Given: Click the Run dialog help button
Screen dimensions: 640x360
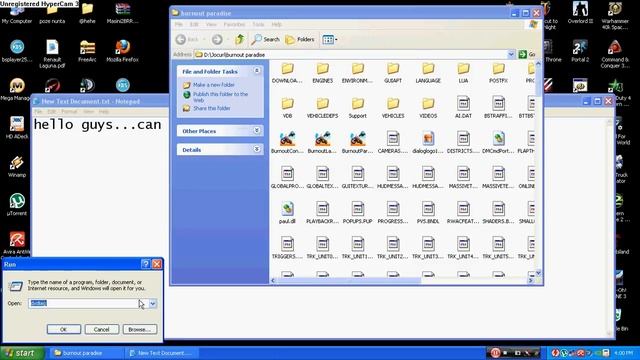Looking at the screenshot, I should coord(145,264).
